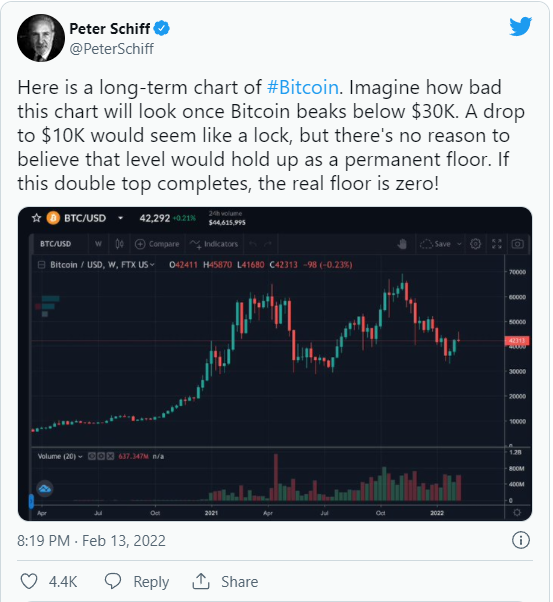
Task: Like the tweet with heart icon
Action: (29, 581)
